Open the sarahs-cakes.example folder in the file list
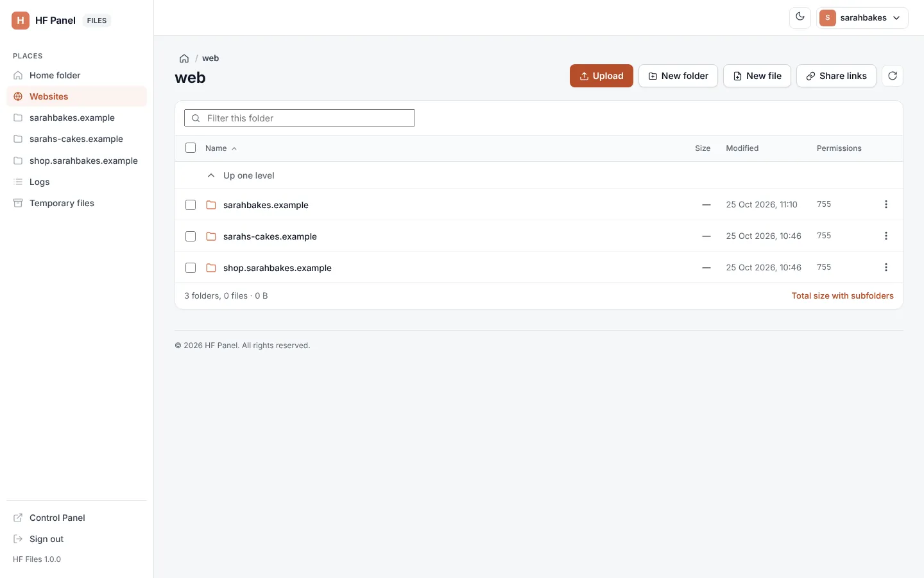Image resolution: width=924 pixels, height=578 pixels. 270,236
